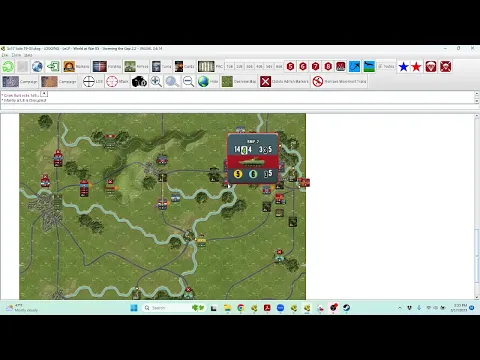
Task: Click the weather widget on taskbar
Action: [22, 308]
